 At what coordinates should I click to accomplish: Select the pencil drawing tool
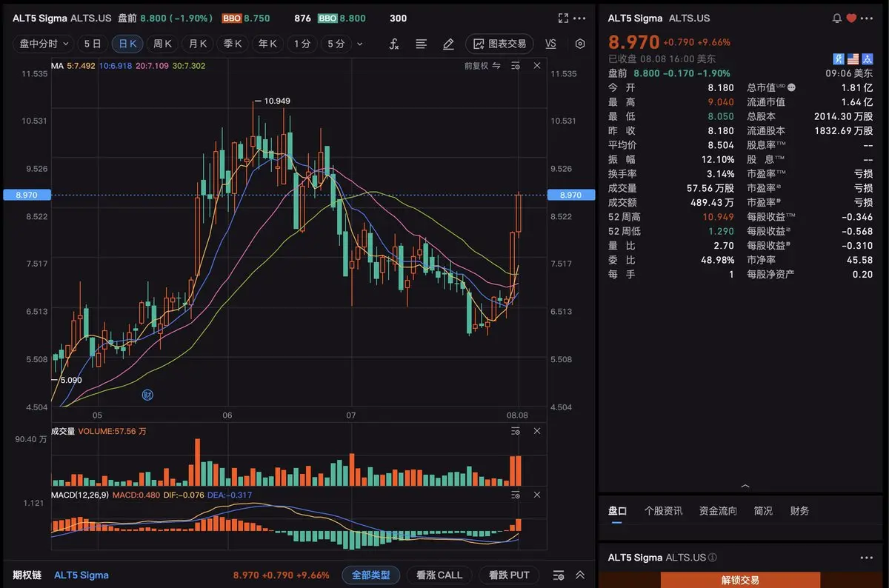click(x=448, y=44)
